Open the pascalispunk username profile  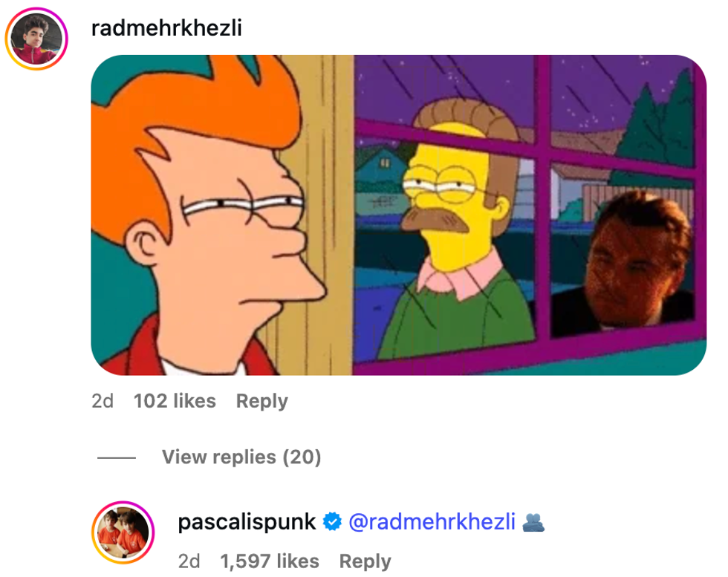pyautogui.click(x=247, y=522)
